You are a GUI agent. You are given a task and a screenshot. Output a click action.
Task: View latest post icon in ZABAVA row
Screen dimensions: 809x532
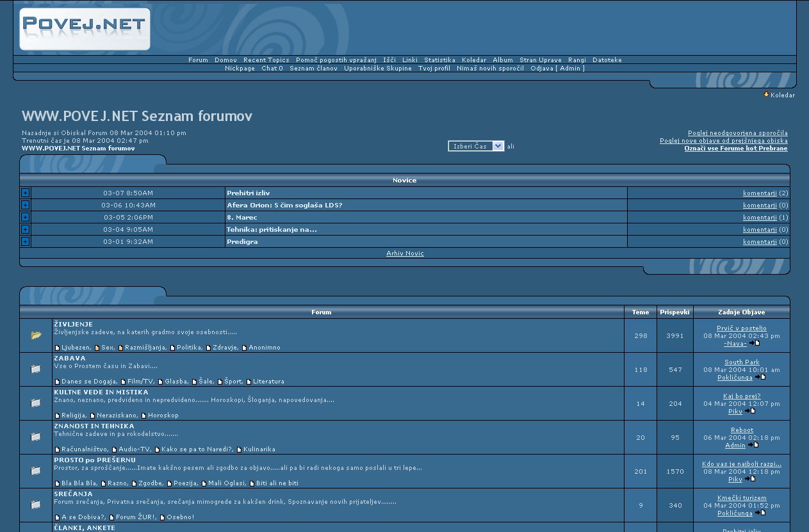click(x=760, y=377)
